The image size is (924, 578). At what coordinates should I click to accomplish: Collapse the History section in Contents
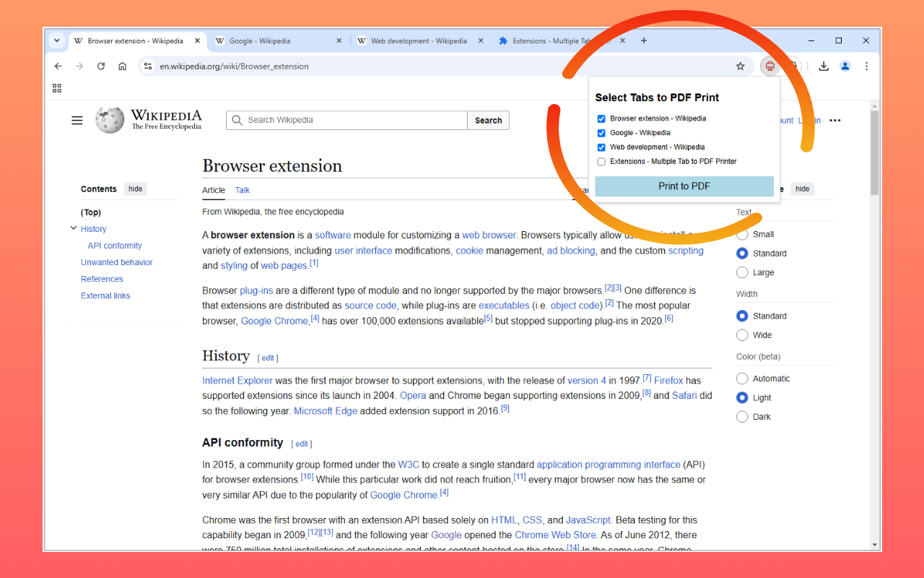click(x=74, y=228)
